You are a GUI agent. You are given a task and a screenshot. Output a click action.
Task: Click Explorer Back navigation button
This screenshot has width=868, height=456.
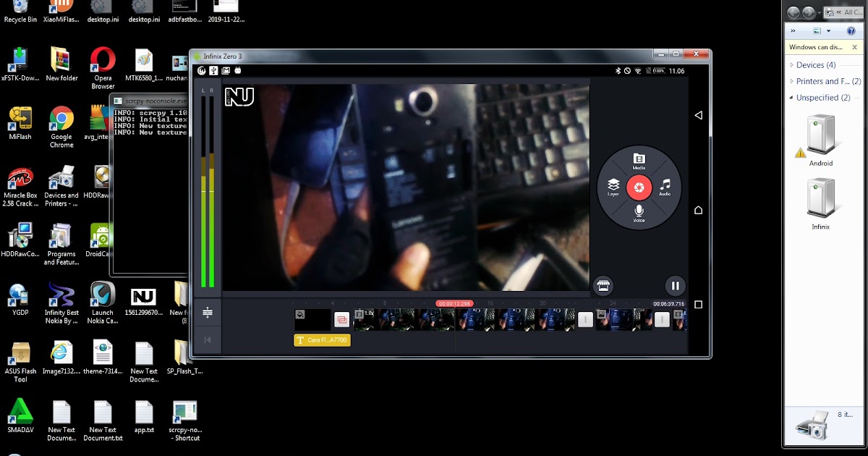click(x=793, y=12)
